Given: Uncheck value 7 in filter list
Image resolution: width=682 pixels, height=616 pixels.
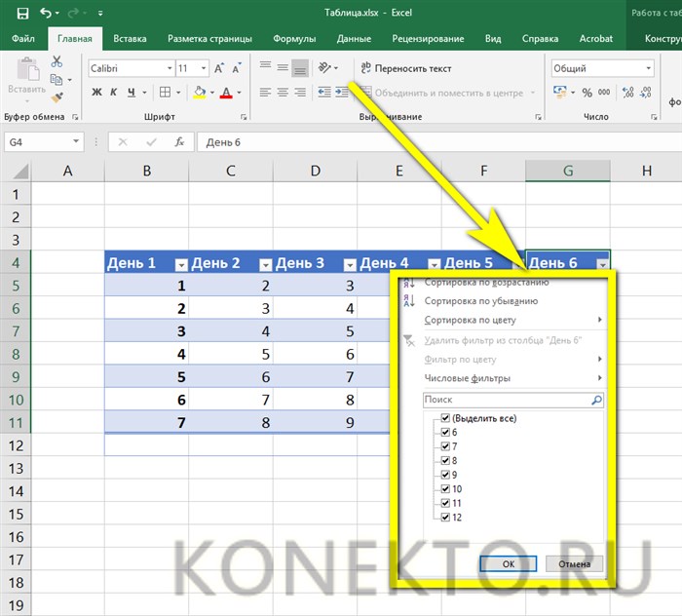Looking at the screenshot, I should (x=445, y=446).
